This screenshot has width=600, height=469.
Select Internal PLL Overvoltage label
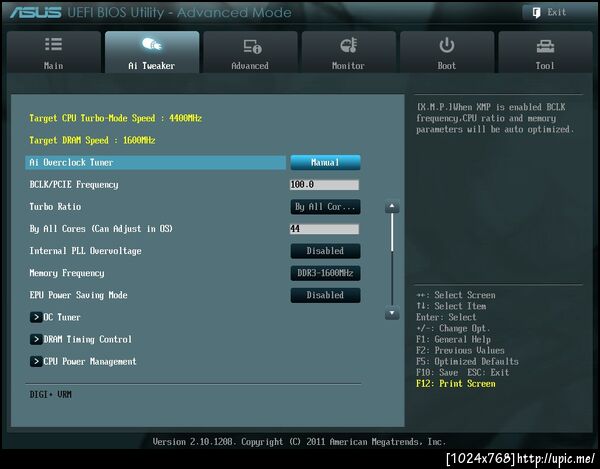click(x=85, y=251)
